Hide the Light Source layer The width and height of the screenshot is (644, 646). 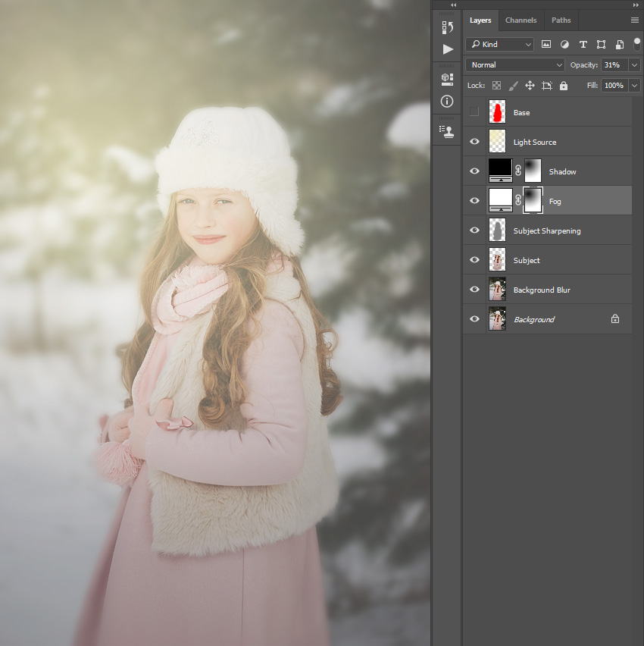(474, 141)
